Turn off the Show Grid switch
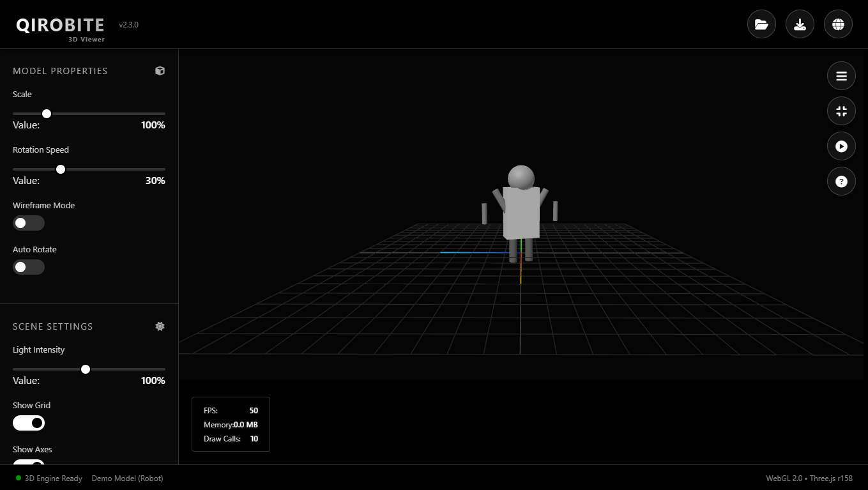Image resolution: width=868 pixels, height=490 pixels. [x=29, y=423]
